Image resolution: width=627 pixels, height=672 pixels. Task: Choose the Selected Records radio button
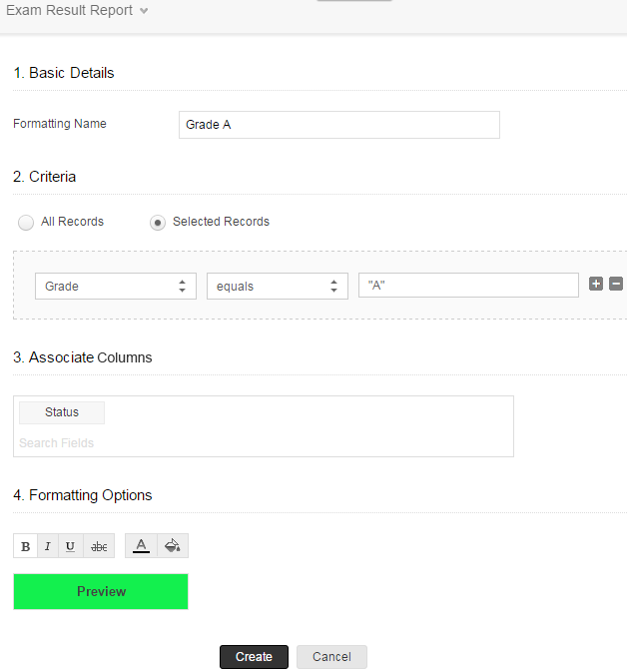click(x=158, y=222)
